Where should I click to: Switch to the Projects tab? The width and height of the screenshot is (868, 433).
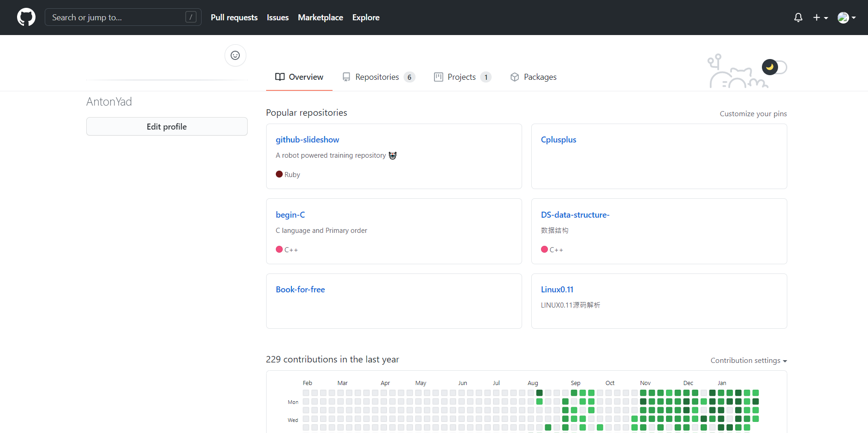pos(463,77)
